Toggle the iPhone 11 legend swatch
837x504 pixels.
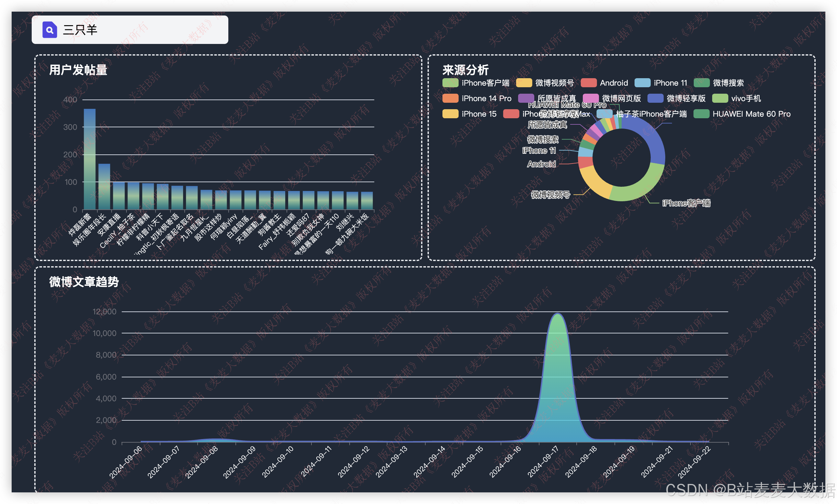(642, 83)
